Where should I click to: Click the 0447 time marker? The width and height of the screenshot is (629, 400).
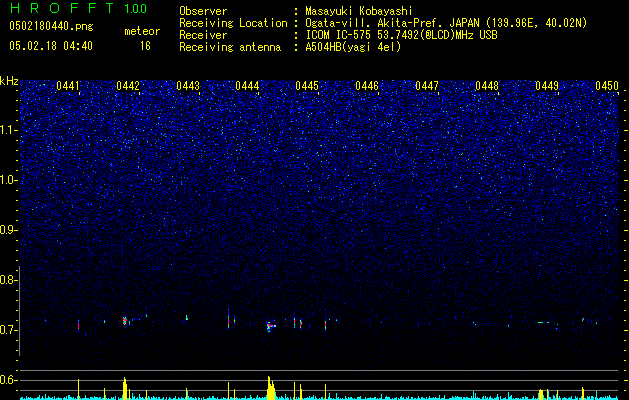(x=427, y=85)
